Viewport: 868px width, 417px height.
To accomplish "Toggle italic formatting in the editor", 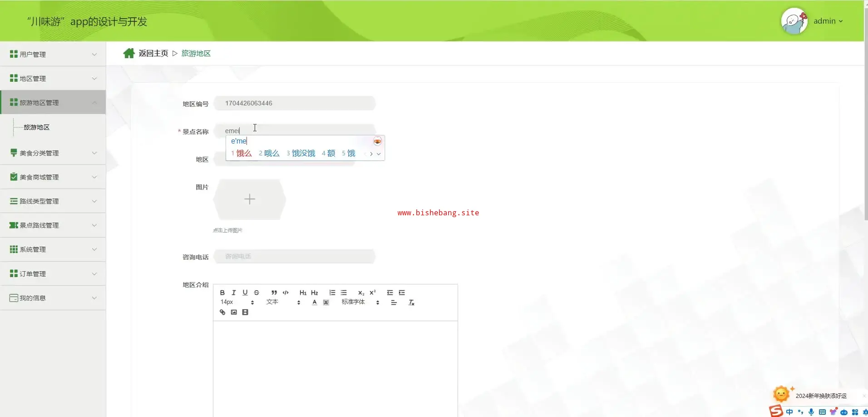I will coord(234,293).
